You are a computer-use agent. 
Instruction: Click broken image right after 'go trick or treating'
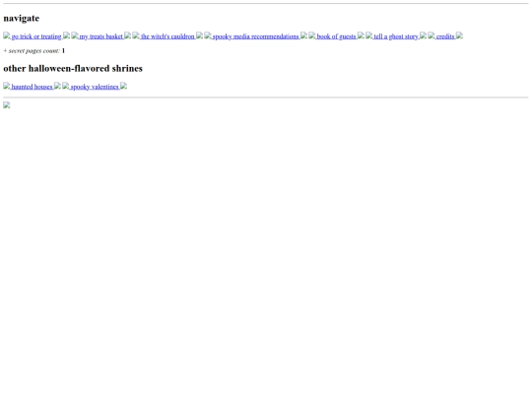(x=67, y=35)
